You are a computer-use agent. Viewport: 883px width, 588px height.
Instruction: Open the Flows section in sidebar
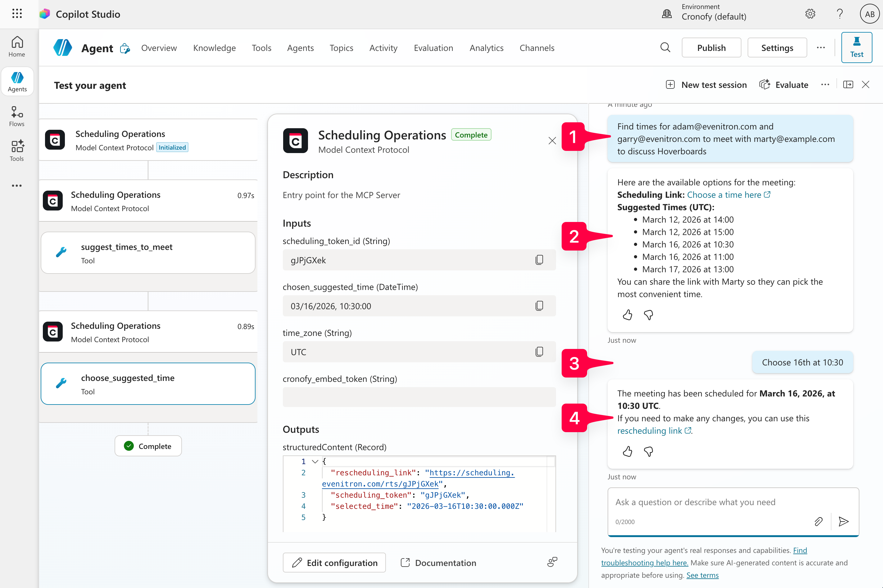(17, 116)
